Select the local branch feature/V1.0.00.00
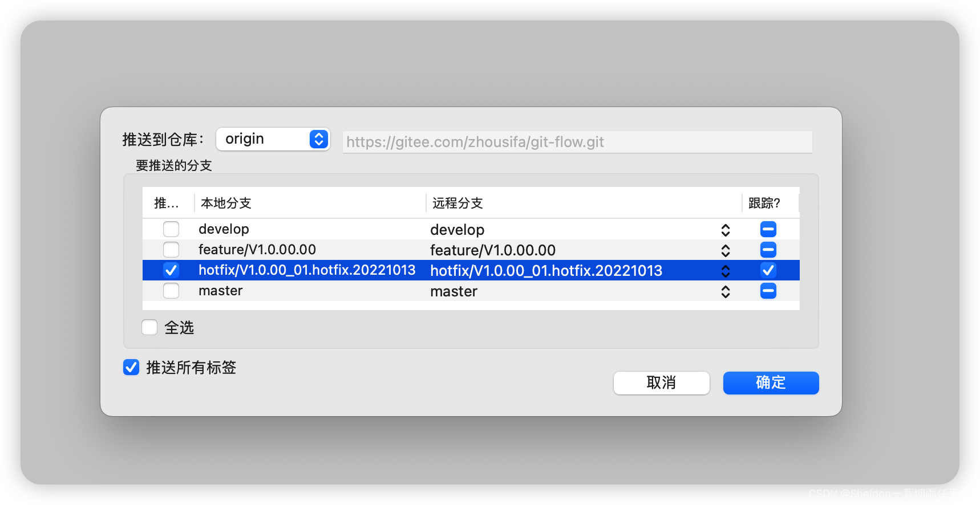980x505 pixels. point(257,250)
